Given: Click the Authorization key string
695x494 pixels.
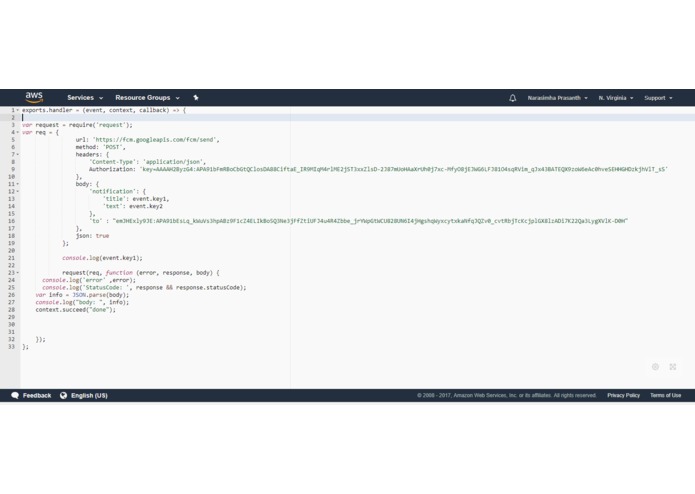Looking at the screenshot, I should point(404,169).
